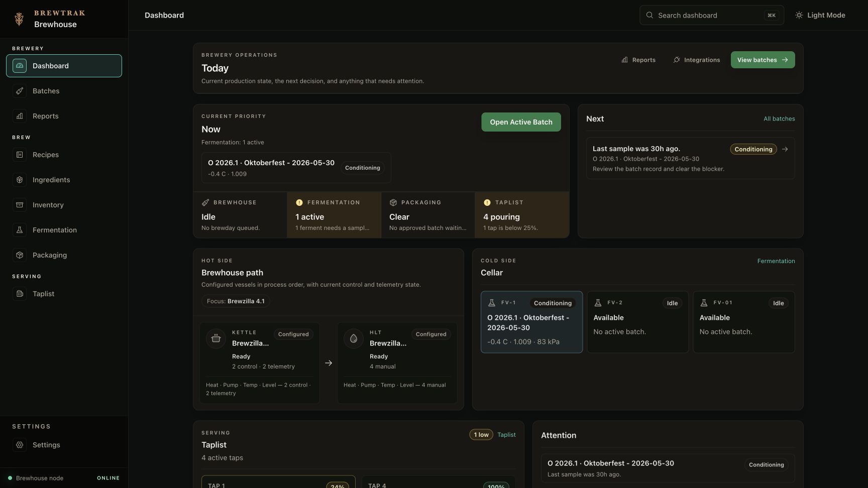
Task: Select the FV-1 Oktoberfest vessel card
Action: coord(531,322)
